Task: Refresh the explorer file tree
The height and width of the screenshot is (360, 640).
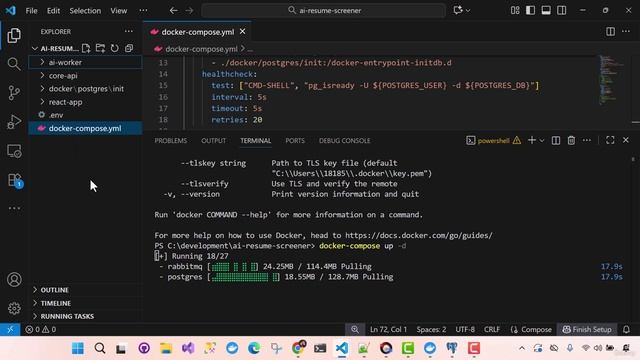Action: 115,48
